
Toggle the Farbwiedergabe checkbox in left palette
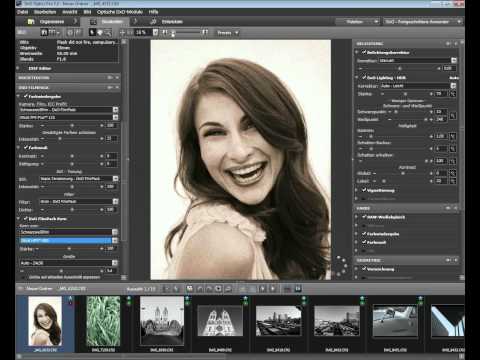pyautogui.click(x=26, y=96)
